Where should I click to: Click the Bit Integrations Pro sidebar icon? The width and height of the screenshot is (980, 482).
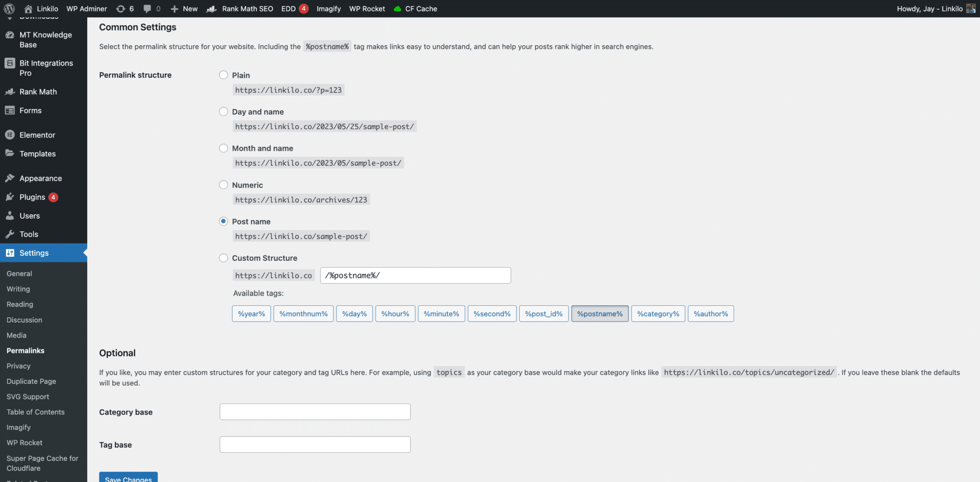coord(10,63)
